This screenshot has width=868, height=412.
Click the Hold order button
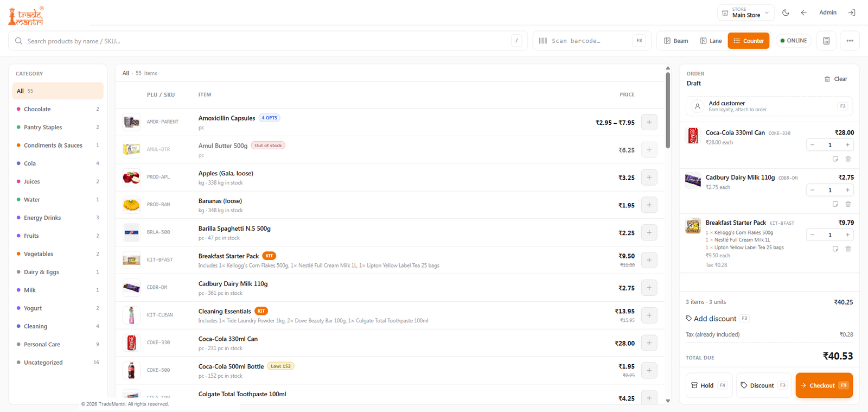(709, 385)
